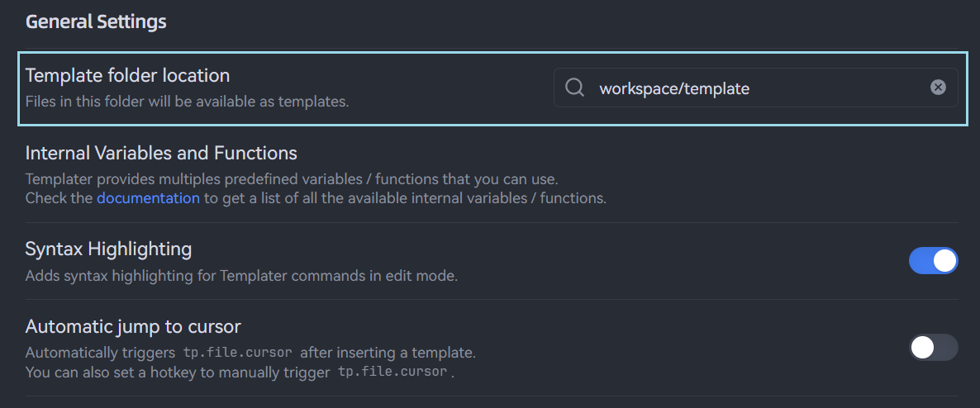Click the Syntax Highlighting setting title
This screenshot has height=408, width=980.
[x=108, y=249]
